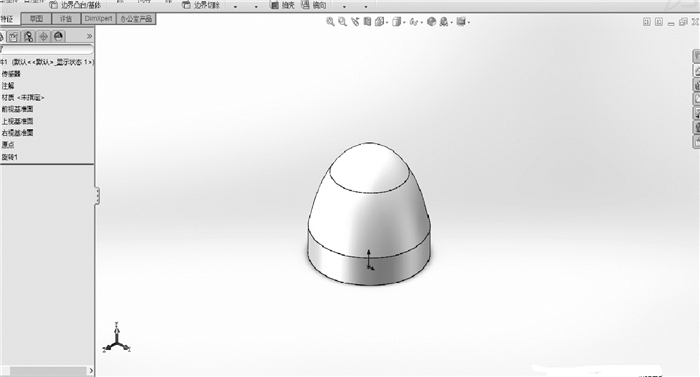Open the DisplayManager sphere icon
Viewport: 700px width, 377px height.
point(58,36)
